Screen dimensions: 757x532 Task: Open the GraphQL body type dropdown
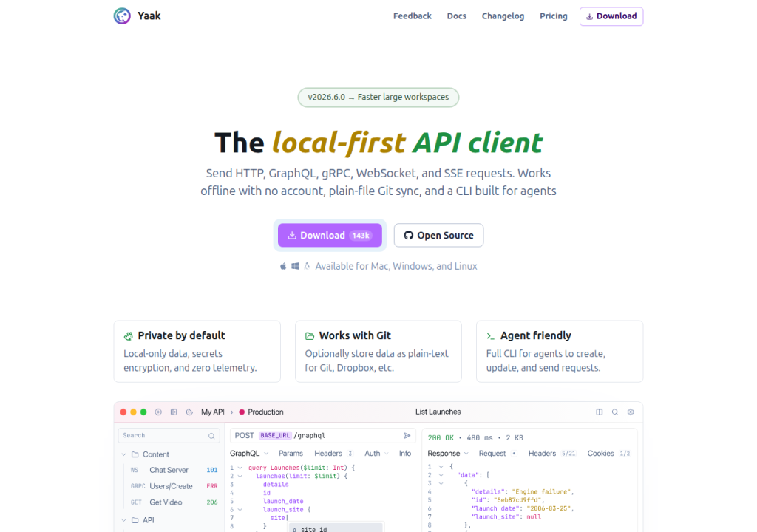pyautogui.click(x=249, y=454)
